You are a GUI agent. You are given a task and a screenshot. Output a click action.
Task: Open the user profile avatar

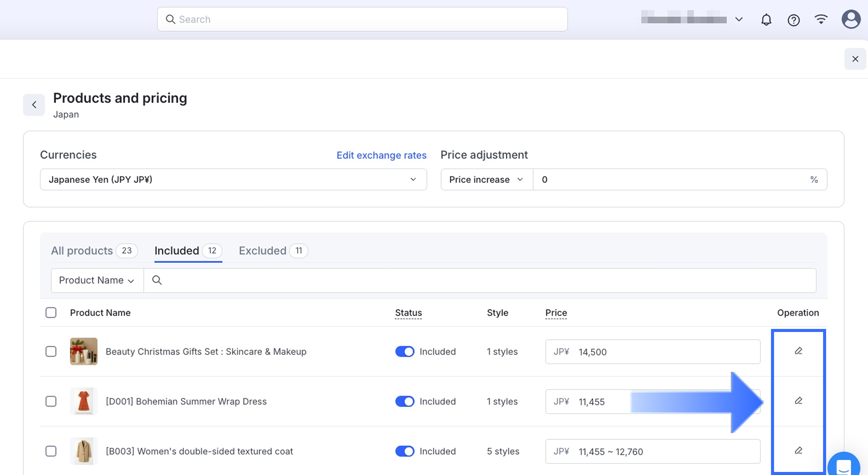click(851, 19)
